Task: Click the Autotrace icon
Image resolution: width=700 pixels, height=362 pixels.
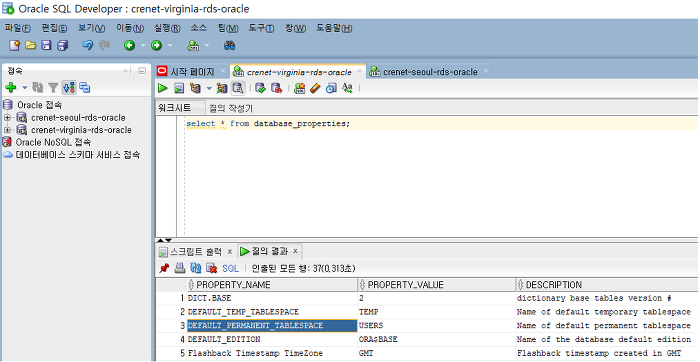Action: point(222,88)
